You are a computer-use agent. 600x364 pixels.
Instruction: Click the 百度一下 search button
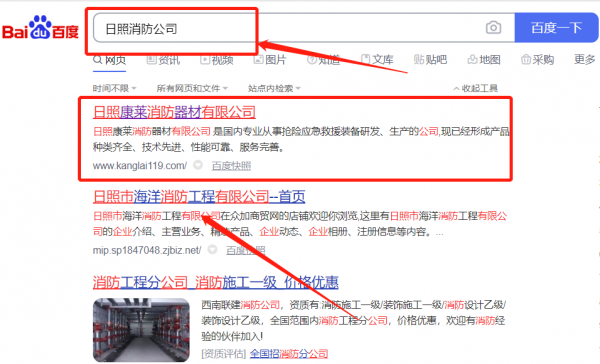point(557,28)
